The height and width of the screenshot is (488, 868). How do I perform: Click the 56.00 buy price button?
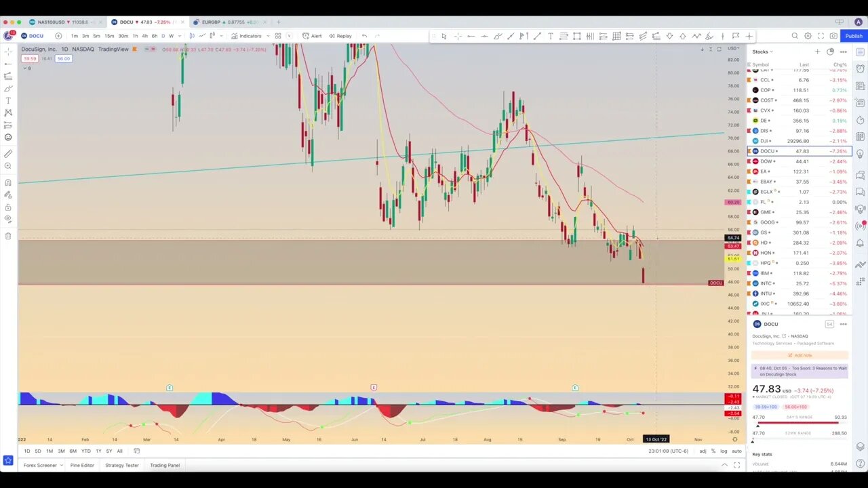coord(63,59)
